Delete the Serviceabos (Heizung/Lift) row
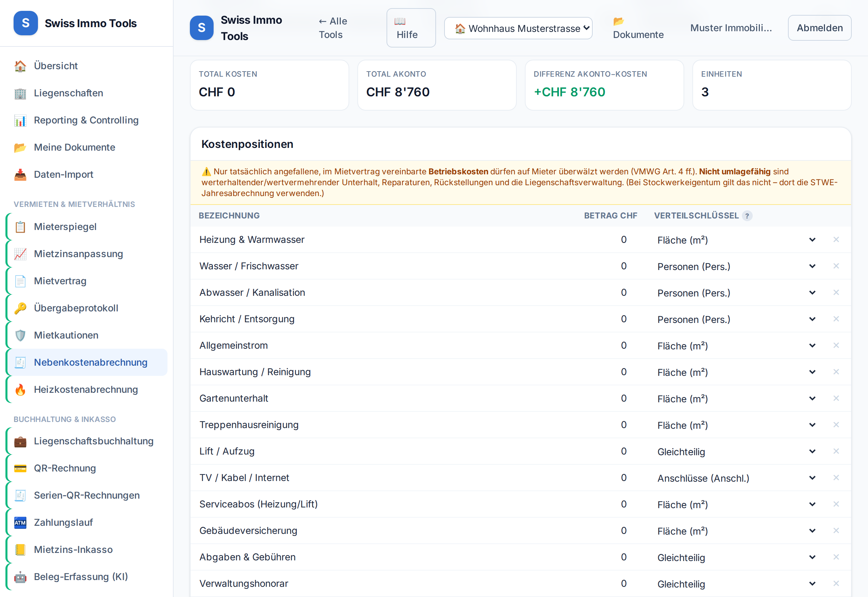The image size is (868, 597). (x=836, y=504)
